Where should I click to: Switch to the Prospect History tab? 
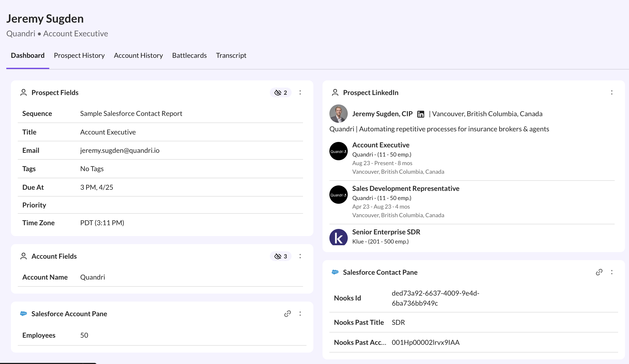[x=79, y=56]
